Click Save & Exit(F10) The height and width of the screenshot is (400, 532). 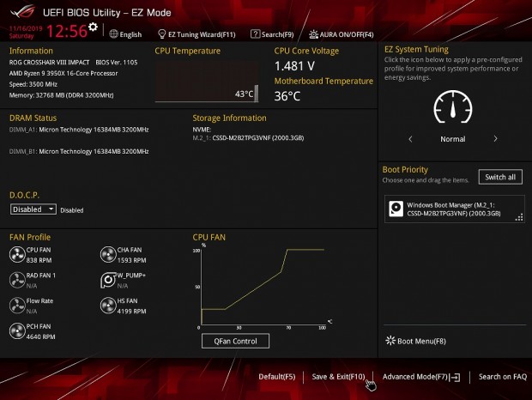click(x=338, y=377)
